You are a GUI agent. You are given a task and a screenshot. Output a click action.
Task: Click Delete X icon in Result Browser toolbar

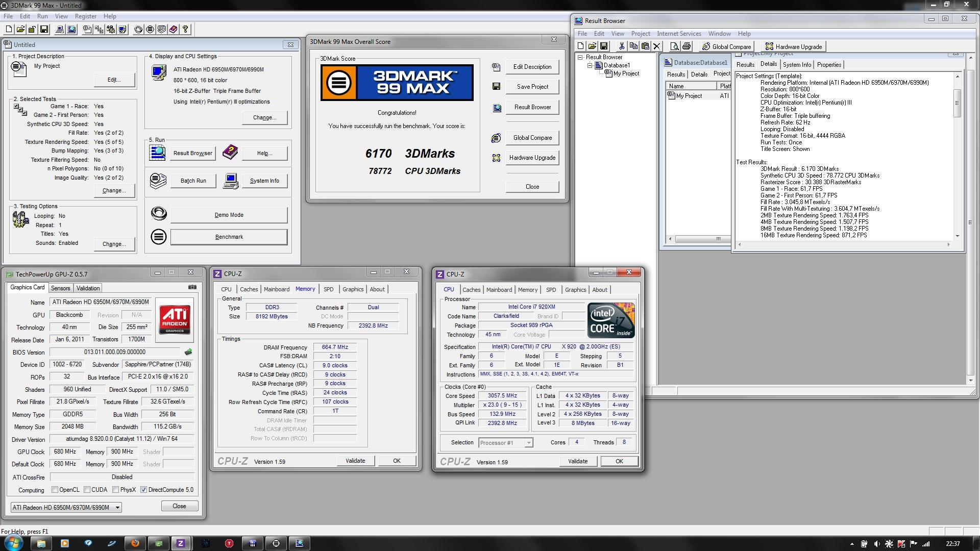point(657,46)
